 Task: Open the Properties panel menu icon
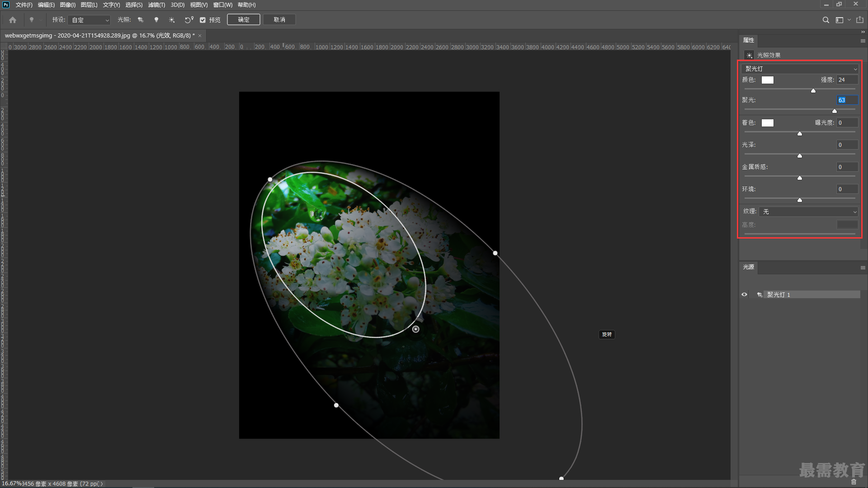pos(863,41)
